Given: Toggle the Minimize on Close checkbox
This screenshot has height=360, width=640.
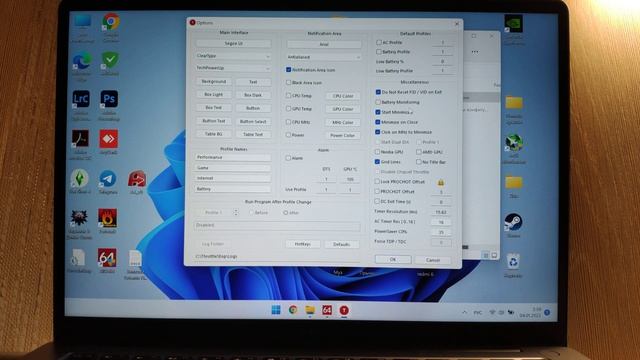Looking at the screenshot, I should (x=378, y=122).
